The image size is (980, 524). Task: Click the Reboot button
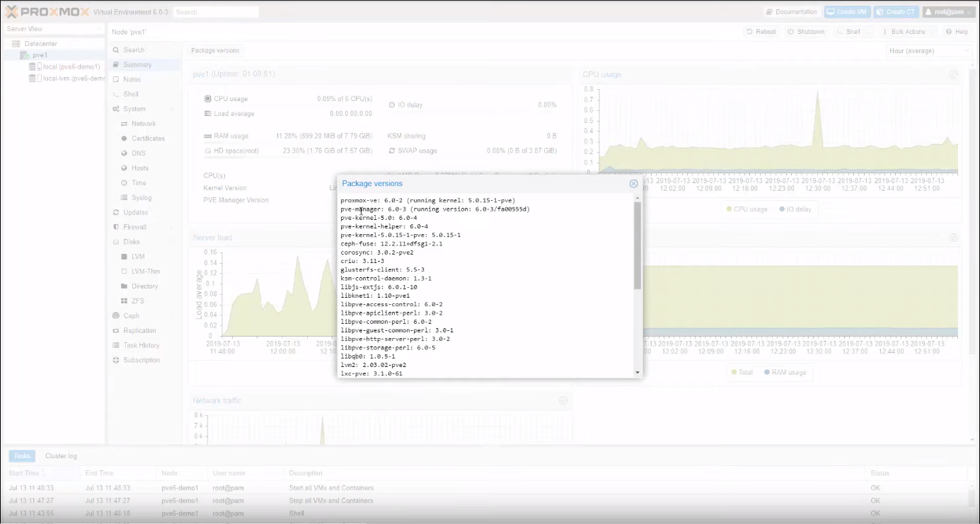[x=761, y=32]
